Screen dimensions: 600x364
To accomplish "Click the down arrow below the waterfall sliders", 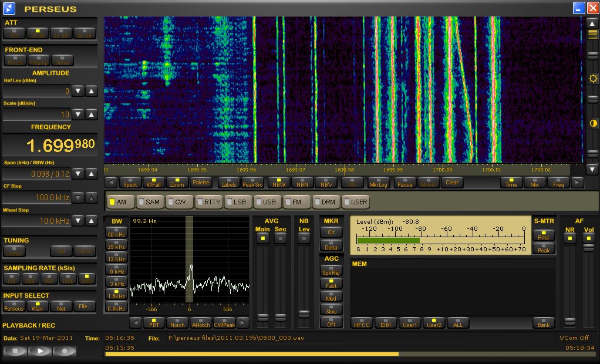I will click(x=592, y=169).
